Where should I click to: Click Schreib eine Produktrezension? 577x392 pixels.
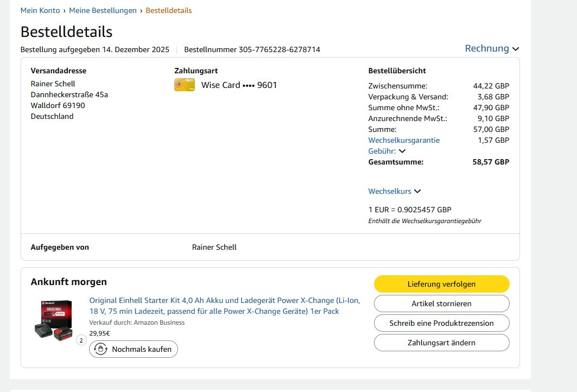pos(442,323)
